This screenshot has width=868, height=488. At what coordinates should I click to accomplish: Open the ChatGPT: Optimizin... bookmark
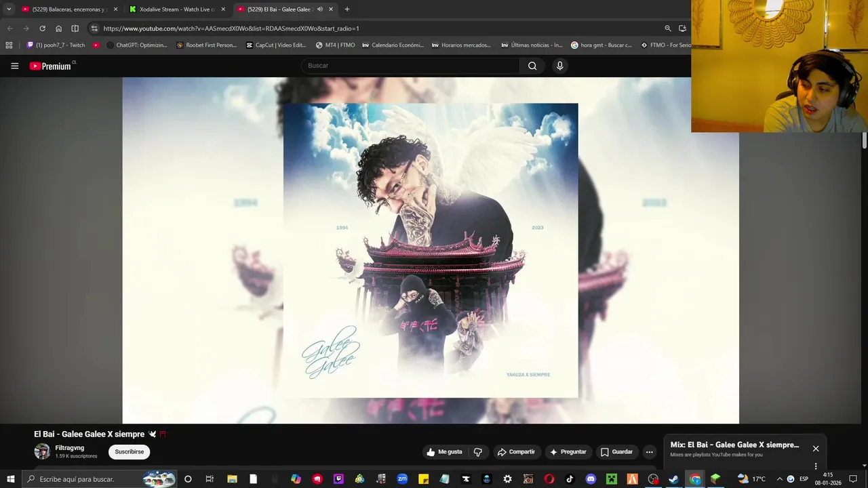click(x=136, y=45)
